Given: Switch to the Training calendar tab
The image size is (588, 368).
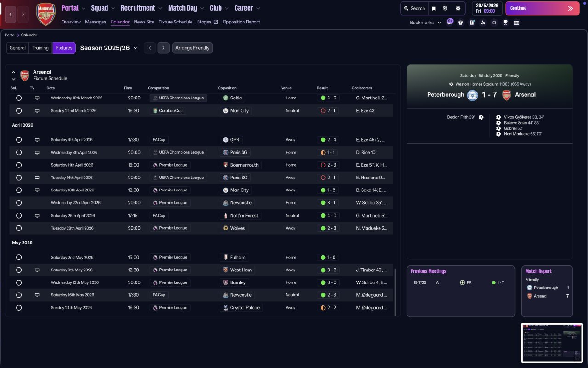Looking at the screenshot, I should pos(40,48).
